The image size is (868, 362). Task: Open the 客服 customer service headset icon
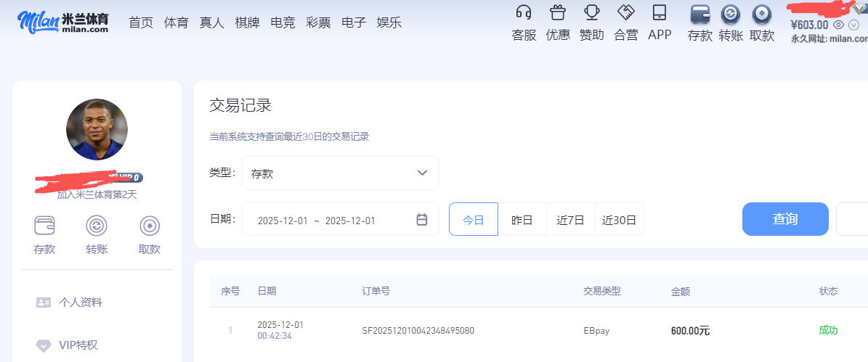[524, 13]
